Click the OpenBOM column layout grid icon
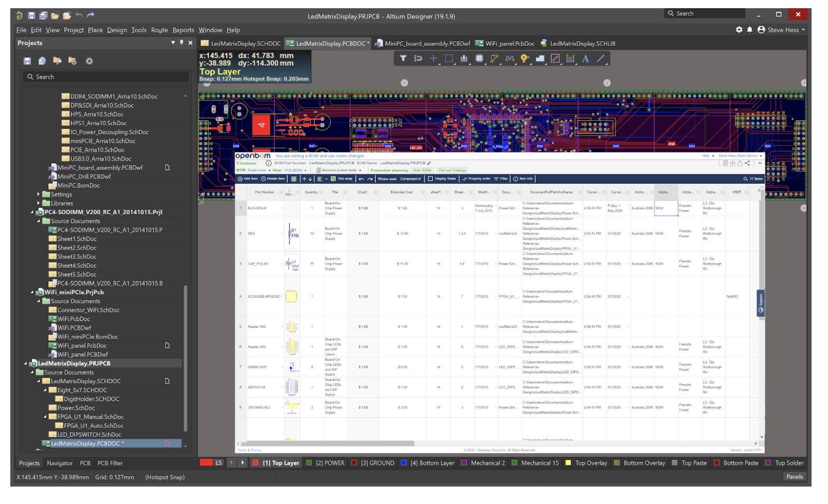This screenshot has width=828, height=504. 293,179
